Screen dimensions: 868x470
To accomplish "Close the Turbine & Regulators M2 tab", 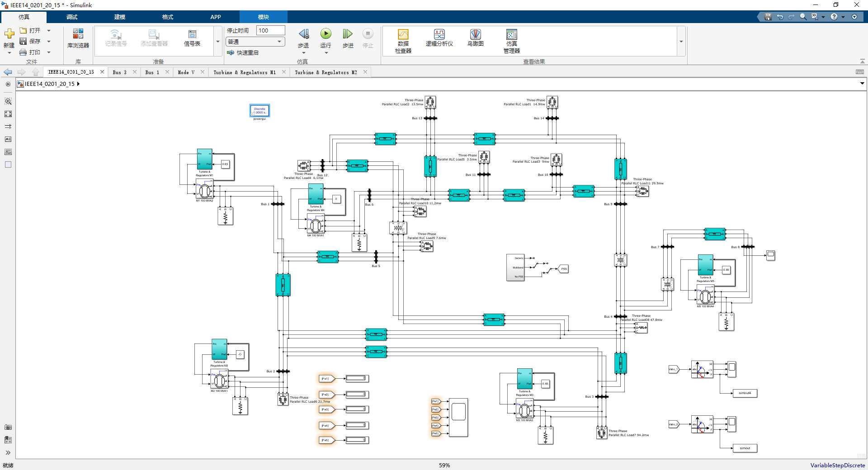I will (365, 72).
